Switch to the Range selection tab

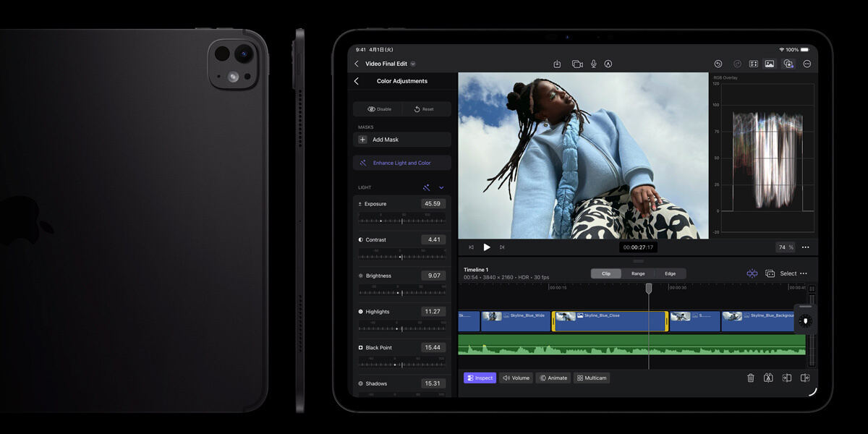[x=638, y=273]
